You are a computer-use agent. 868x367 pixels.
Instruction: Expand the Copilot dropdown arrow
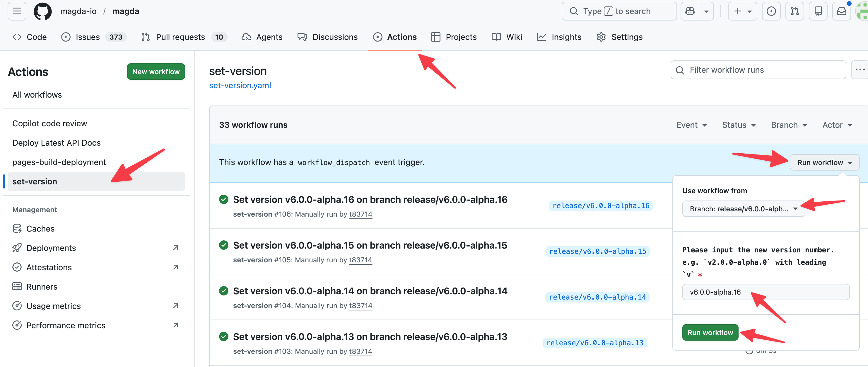click(x=706, y=11)
